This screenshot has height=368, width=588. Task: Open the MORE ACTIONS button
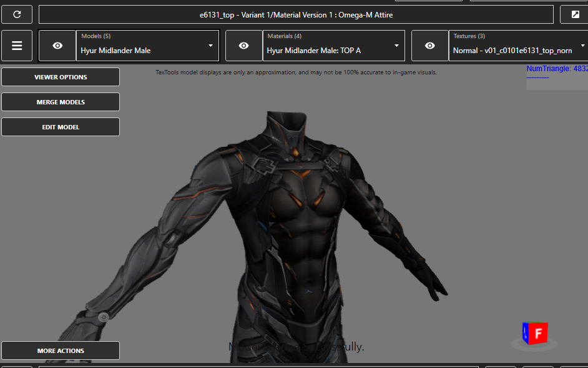coord(61,351)
